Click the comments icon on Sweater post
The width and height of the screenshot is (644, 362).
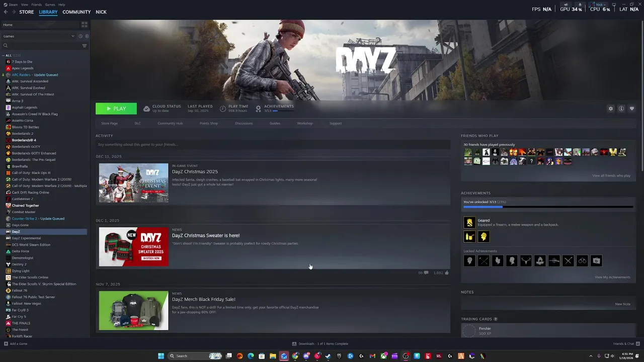click(426, 273)
